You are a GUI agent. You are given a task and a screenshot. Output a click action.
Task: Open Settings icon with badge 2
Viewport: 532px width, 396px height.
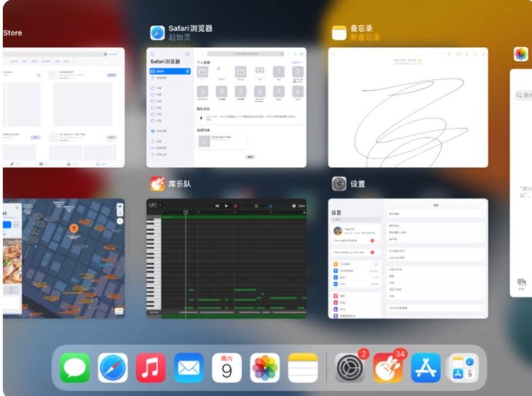[350, 368]
